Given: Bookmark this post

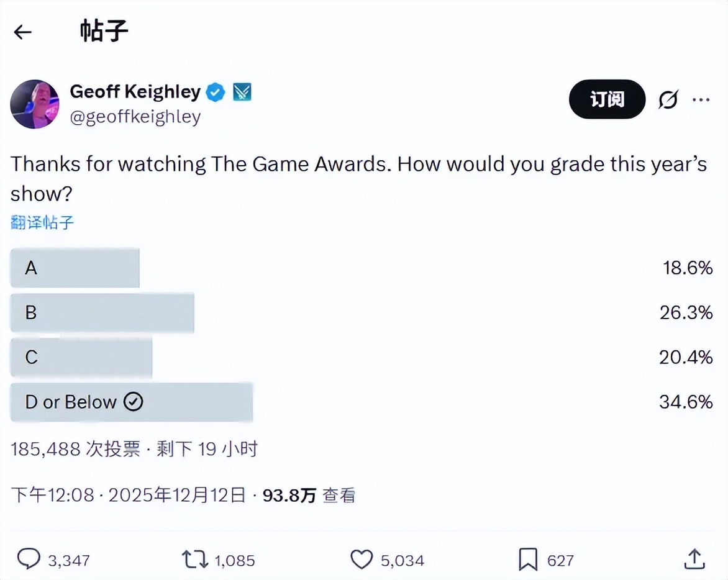Looking at the screenshot, I should pyautogui.click(x=527, y=560).
